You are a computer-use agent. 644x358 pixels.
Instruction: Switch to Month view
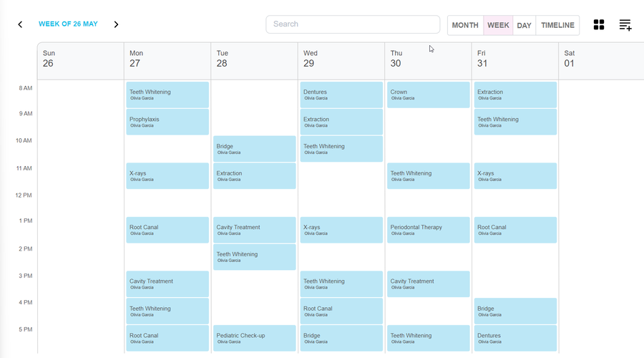[465, 25]
